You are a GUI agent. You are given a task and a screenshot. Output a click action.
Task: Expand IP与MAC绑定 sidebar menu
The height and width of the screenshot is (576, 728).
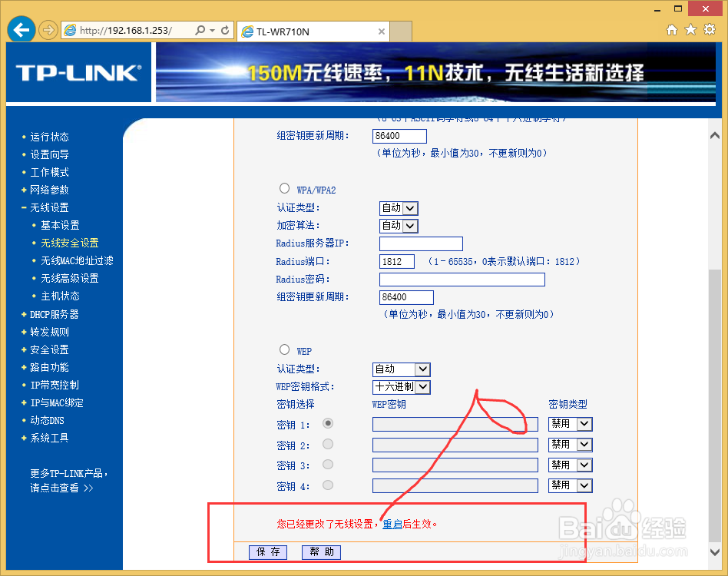pyautogui.click(x=57, y=402)
